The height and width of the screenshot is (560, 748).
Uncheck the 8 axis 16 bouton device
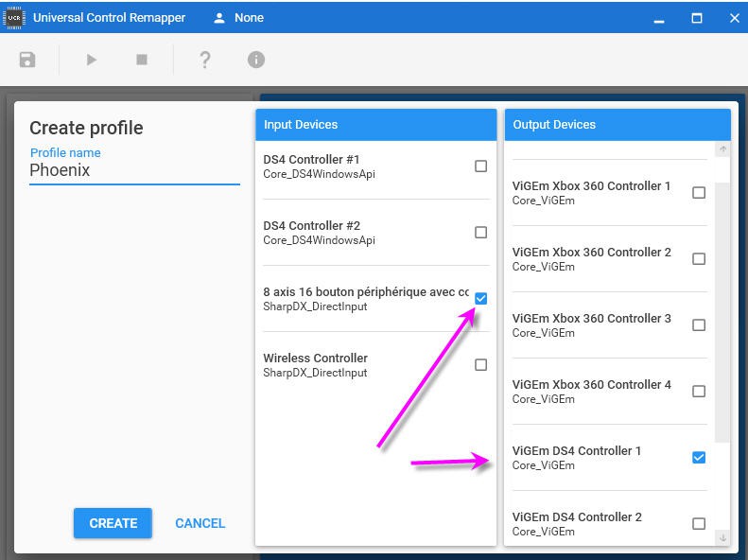[x=480, y=299]
